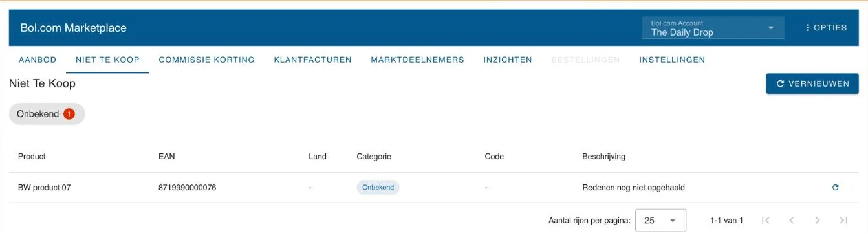This screenshot has width=868, height=233.
Task: Open the Commissie Korting tab
Action: tap(207, 60)
